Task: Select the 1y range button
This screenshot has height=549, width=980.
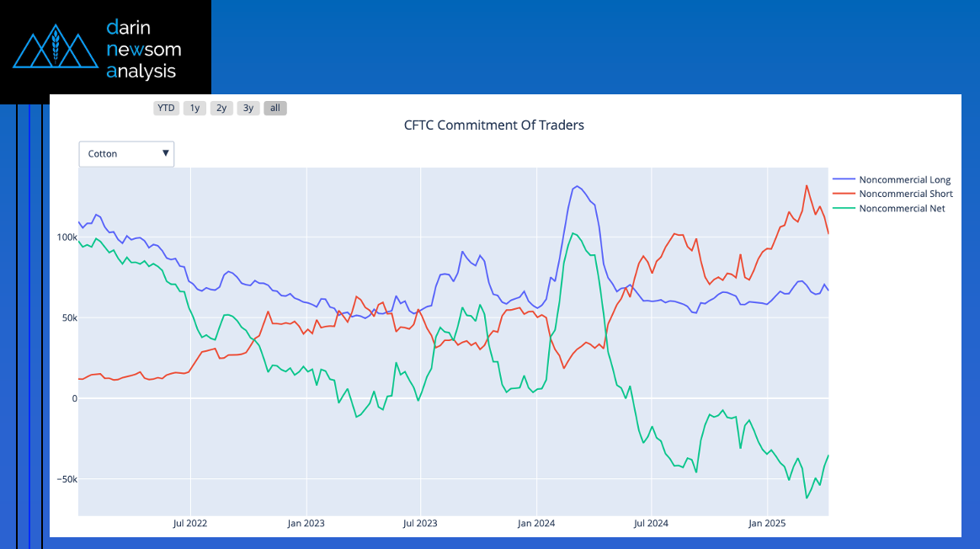Action: (194, 108)
